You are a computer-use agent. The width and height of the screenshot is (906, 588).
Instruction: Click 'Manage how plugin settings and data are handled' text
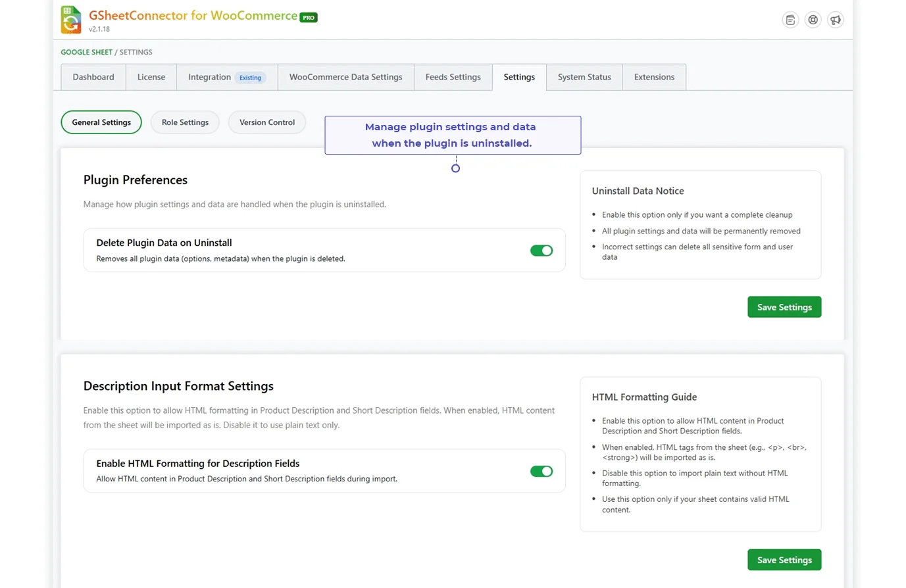[x=235, y=205]
